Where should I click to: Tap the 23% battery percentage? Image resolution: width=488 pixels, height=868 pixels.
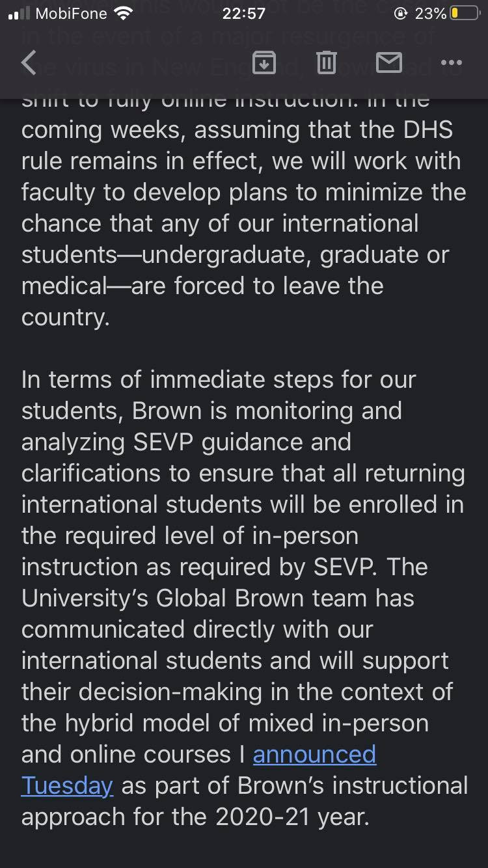click(430, 14)
